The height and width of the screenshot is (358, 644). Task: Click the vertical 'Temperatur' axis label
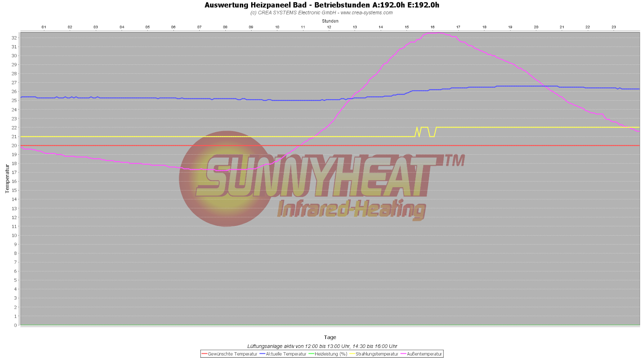(x=7, y=178)
